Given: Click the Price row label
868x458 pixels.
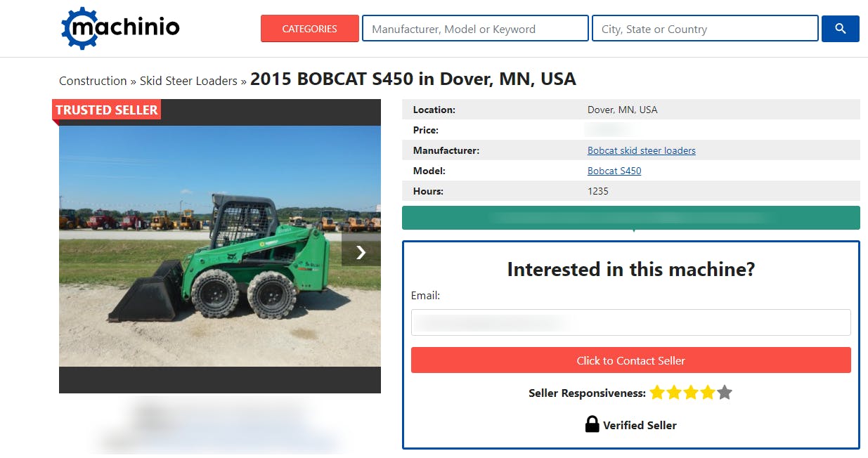Looking at the screenshot, I should pyautogui.click(x=426, y=130).
